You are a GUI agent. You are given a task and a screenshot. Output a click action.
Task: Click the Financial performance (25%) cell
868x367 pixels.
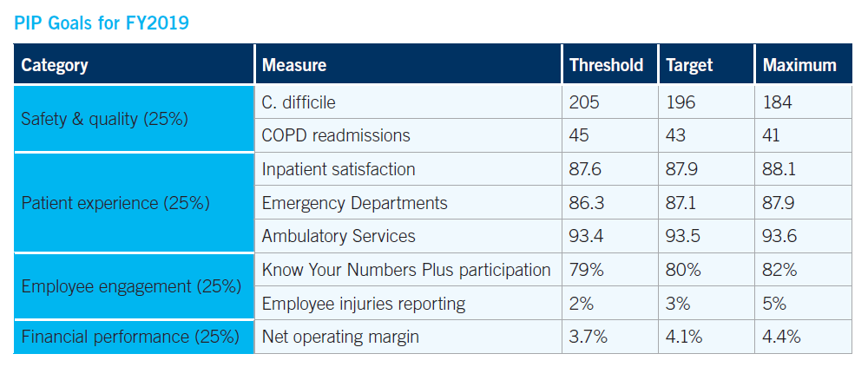130,338
